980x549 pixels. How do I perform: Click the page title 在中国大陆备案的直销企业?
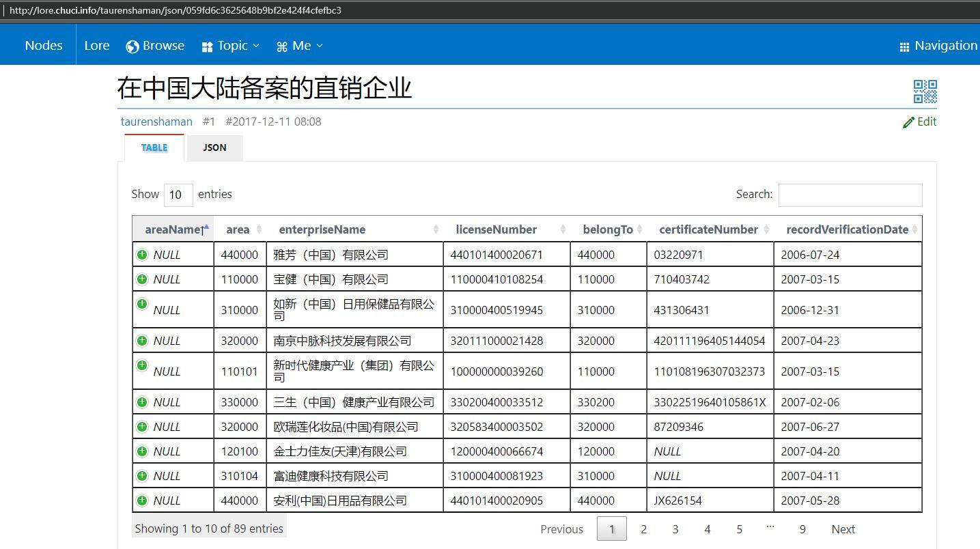point(264,88)
